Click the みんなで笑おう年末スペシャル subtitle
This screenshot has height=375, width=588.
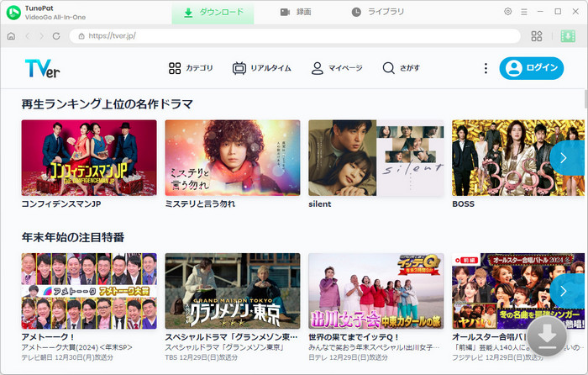coord(374,347)
